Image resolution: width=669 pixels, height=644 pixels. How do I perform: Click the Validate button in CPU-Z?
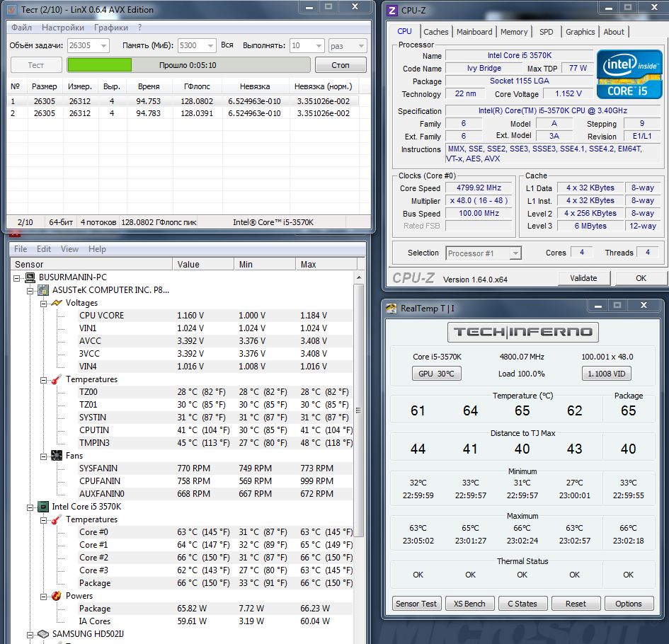pyautogui.click(x=583, y=279)
